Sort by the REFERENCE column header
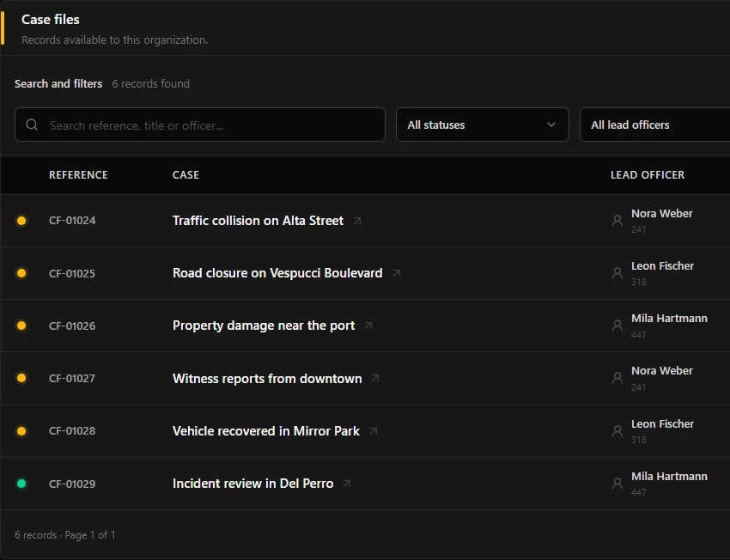Image resolution: width=730 pixels, height=560 pixels. [78, 175]
